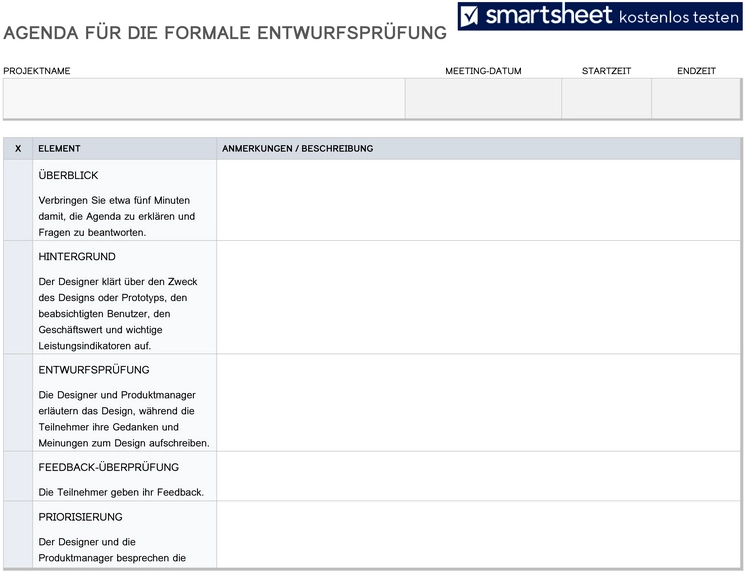Click the 'FEEDBACK-ÜBERPRÜFUNG' heading text
The height and width of the screenshot is (574, 746).
[108, 467]
